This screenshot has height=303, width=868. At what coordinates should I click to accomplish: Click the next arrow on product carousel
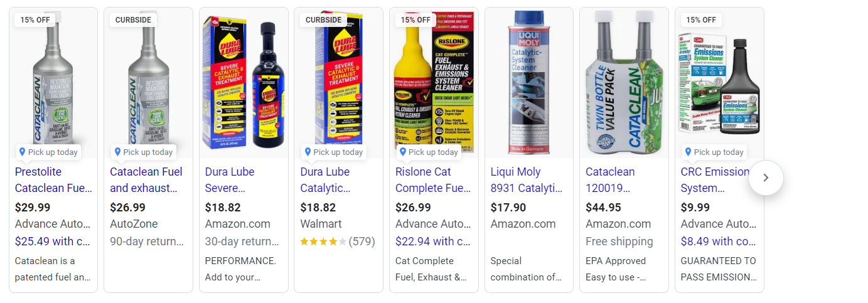(766, 178)
